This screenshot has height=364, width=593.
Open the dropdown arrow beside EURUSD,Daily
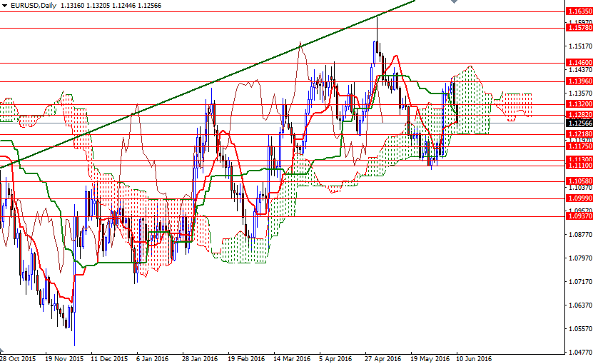[x=5, y=6]
